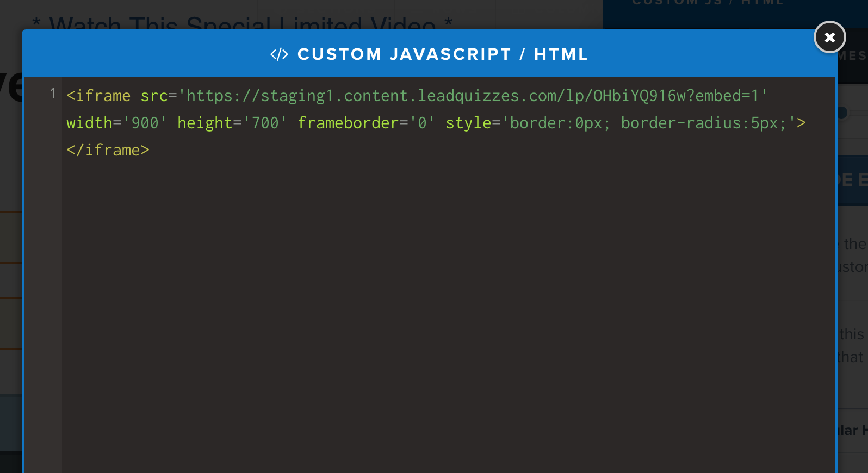This screenshot has height=473, width=868.
Task: Click the dimmed CUSTOM JS / HTML sidebar header
Action: tap(708, 3)
